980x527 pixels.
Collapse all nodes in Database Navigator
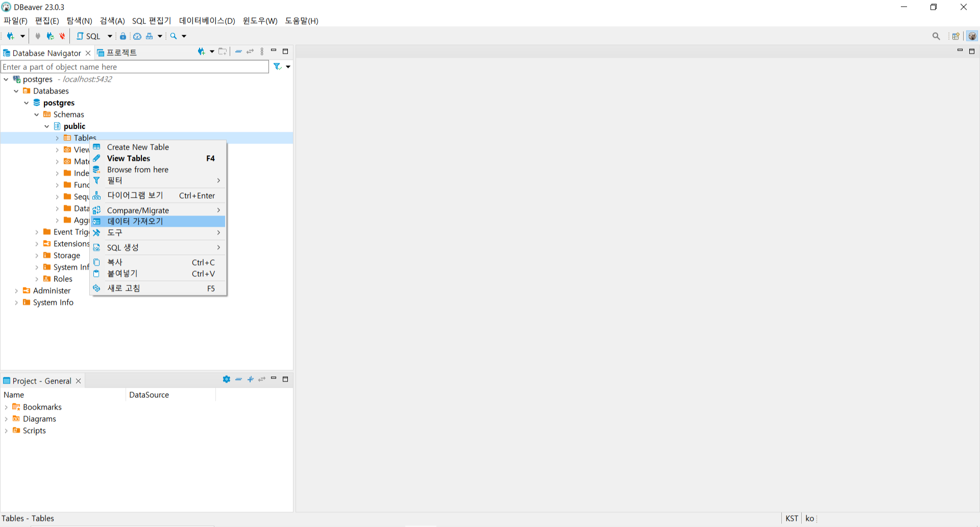coord(238,52)
